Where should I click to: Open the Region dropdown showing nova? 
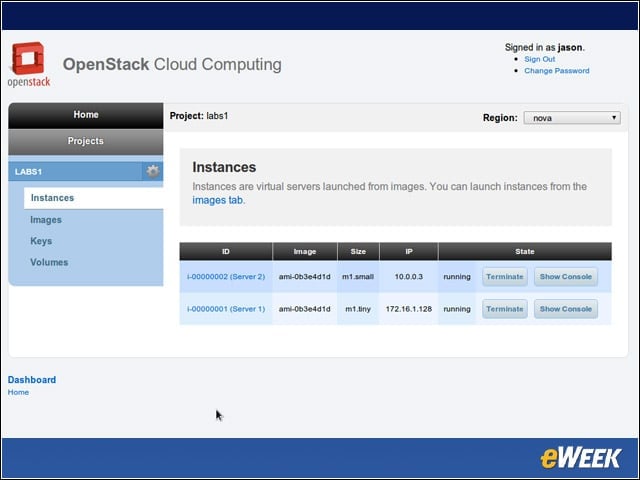coord(572,118)
